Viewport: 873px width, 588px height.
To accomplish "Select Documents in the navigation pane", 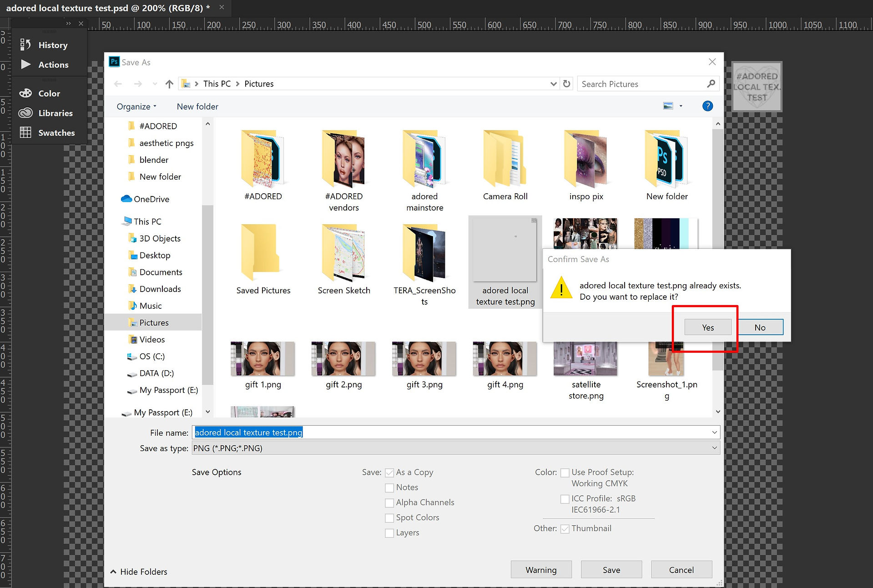I will coord(161,272).
